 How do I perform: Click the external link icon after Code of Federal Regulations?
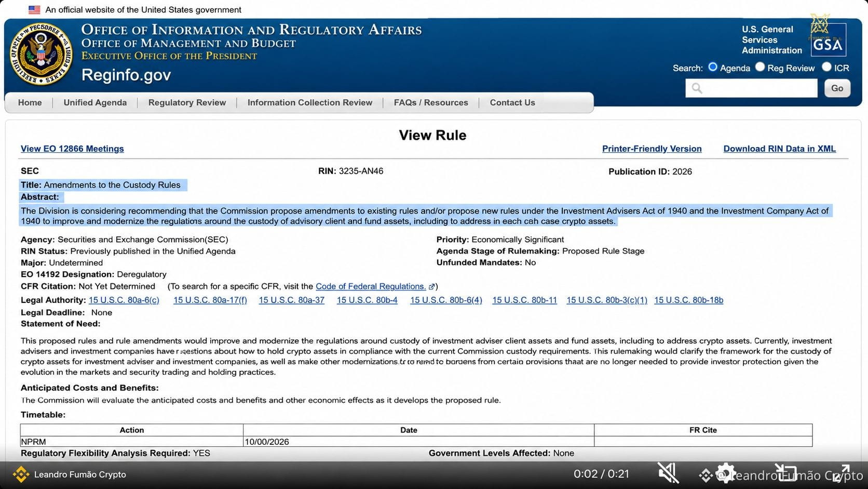click(431, 287)
